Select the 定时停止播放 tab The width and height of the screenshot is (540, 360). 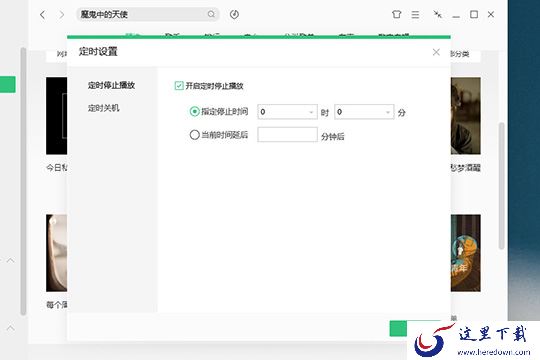pyautogui.click(x=111, y=85)
